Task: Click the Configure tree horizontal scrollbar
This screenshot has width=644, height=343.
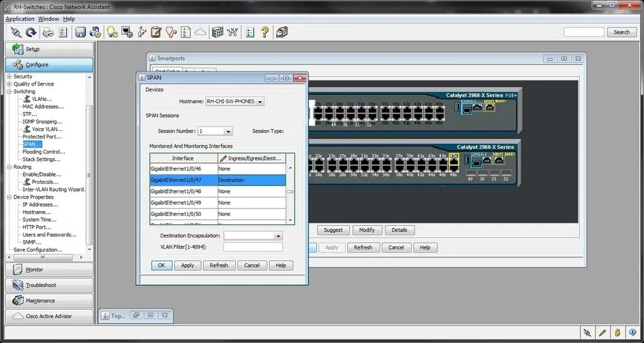Action: pyautogui.click(x=45, y=258)
